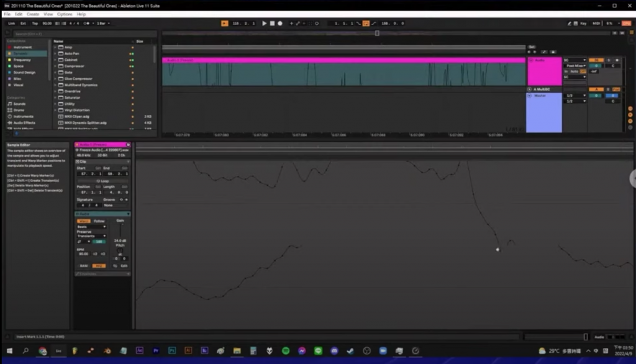Click the Play button in transport
Screen dimensions: 636x364
tap(264, 24)
